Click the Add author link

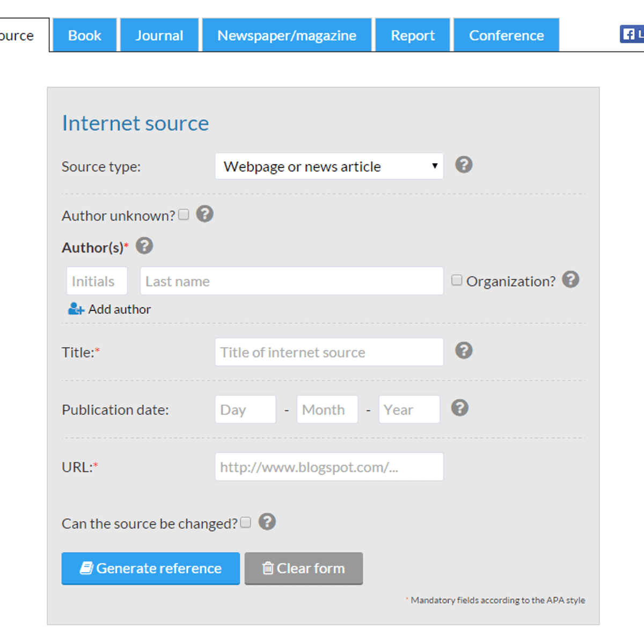(x=110, y=309)
